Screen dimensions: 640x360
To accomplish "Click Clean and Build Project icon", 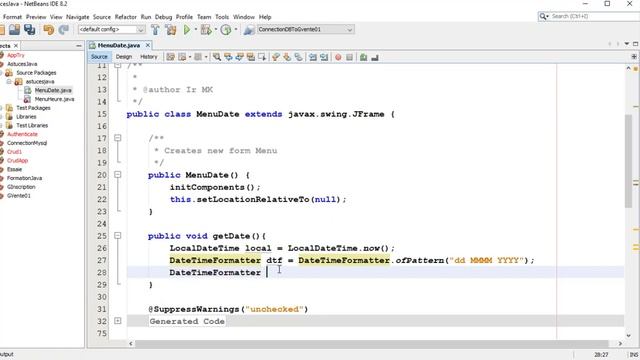I will coord(171,29).
